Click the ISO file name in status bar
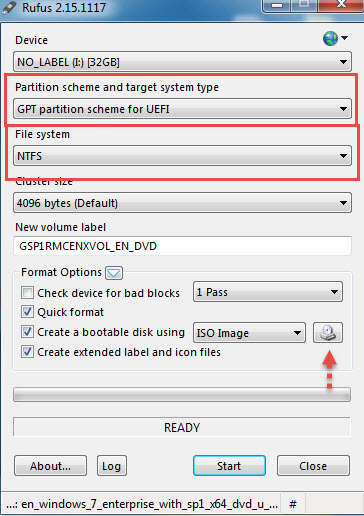Screen dimensions: 364x516 (142, 504)
